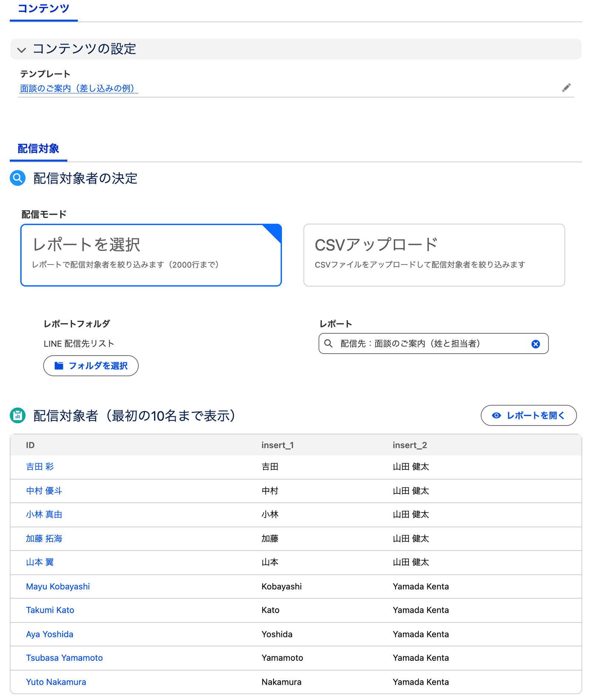Open the Tsubasa Yamamoto record link
Image resolution: width=592 pixels, height=700 pixels.
pyautogui.click(x=64, y=658)
